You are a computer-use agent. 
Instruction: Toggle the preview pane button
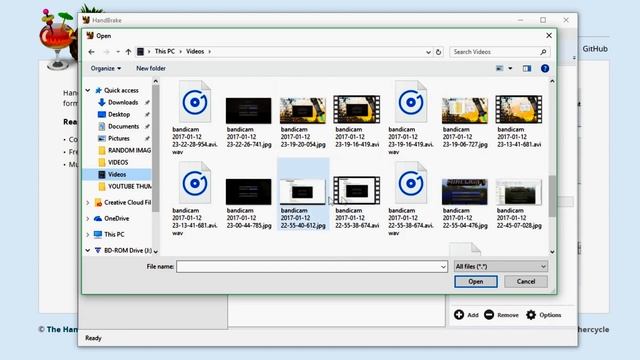(527, 68)
